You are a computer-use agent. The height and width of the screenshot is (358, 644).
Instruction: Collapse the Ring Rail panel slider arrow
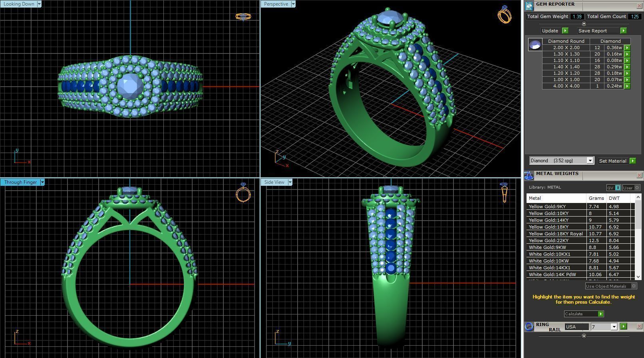[x=584, y=336]
